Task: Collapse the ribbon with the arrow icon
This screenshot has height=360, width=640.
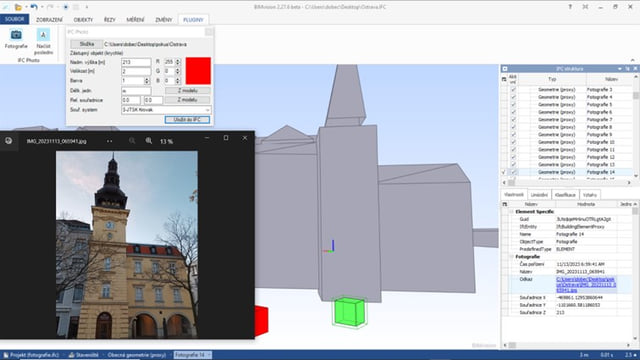Action: (633, 60)
